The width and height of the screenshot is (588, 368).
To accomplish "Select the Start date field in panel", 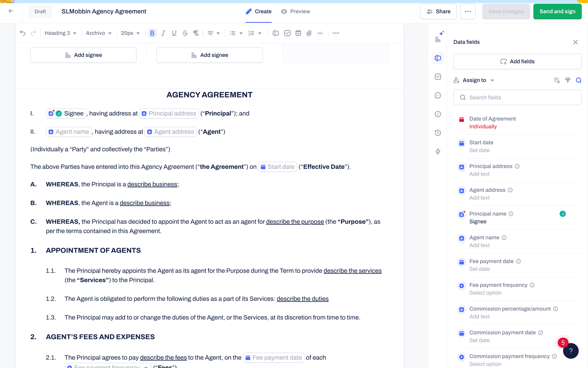I will [517, 146].
